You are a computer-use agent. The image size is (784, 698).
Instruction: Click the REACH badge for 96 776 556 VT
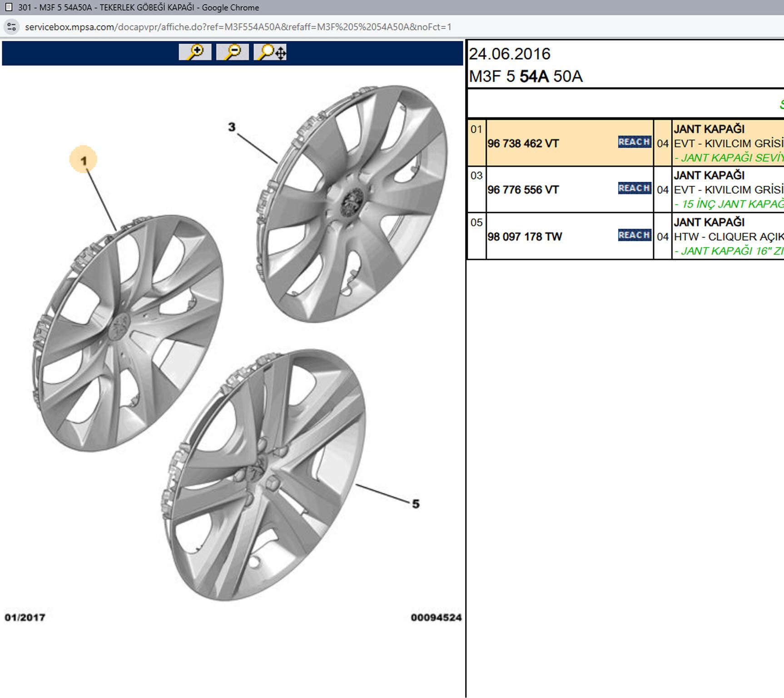click(634, 189)
